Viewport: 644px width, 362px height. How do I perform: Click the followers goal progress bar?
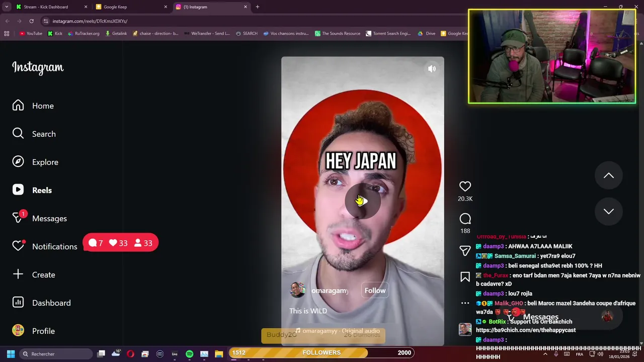click(x=321, y=352)
